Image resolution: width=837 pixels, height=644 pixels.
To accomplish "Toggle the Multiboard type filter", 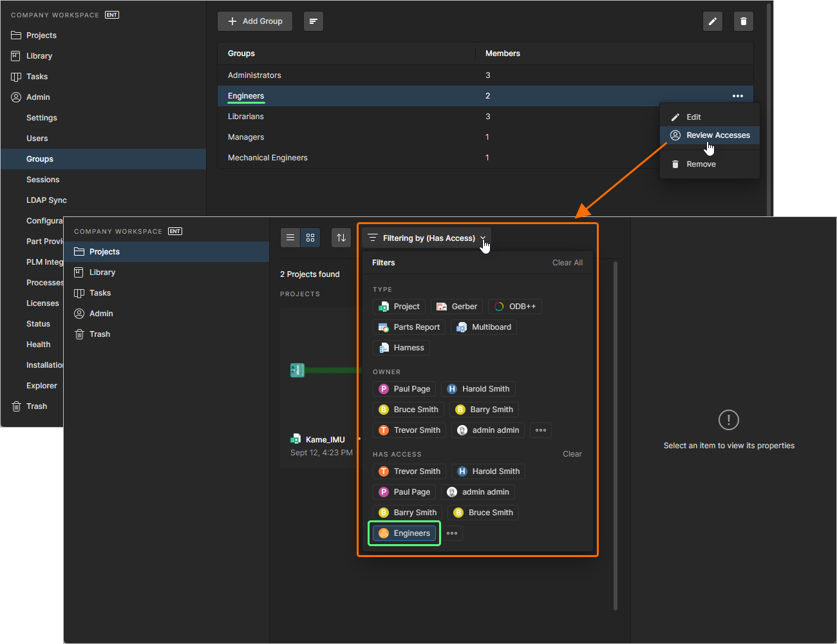I will (484, 327).
